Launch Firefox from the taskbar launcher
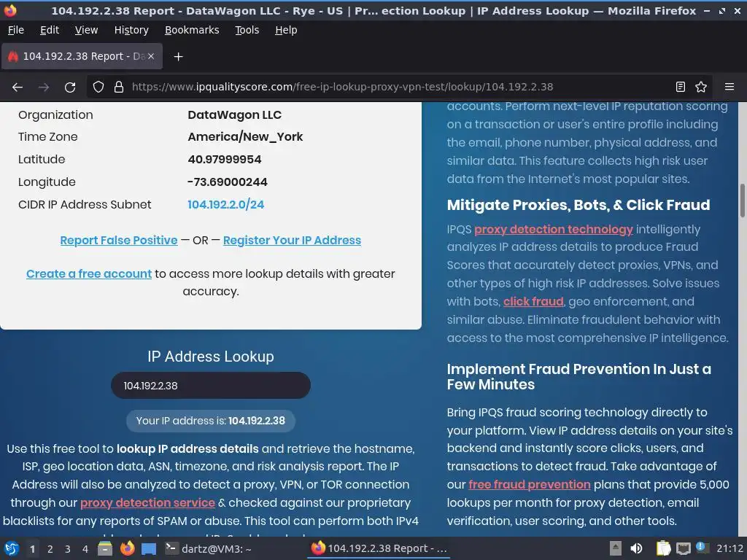Image resolution: width=747 pixels, height=560 pixels. pos(127,548)
